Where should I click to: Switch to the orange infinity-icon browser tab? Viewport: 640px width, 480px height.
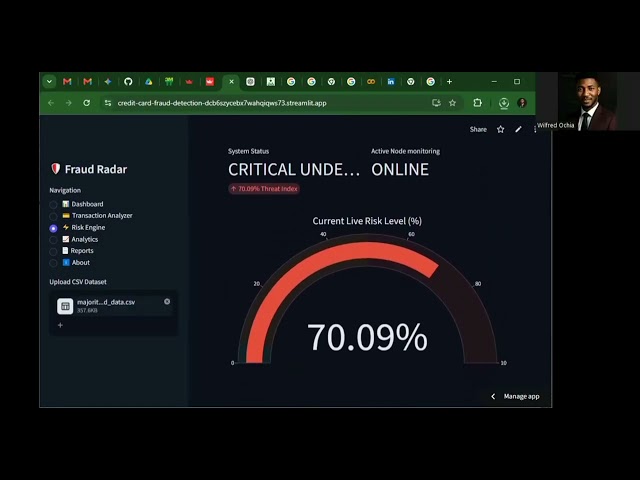(371, 82)
